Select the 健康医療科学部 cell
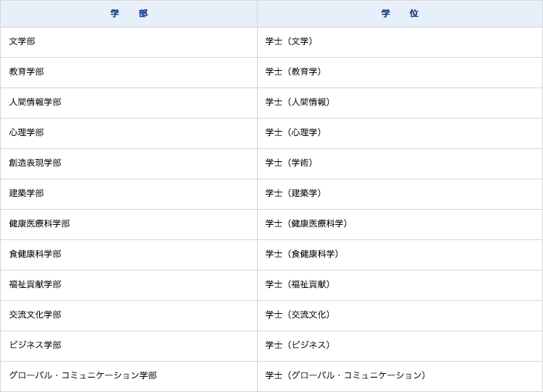Screen dimensions: 543x392 [40, 224]
